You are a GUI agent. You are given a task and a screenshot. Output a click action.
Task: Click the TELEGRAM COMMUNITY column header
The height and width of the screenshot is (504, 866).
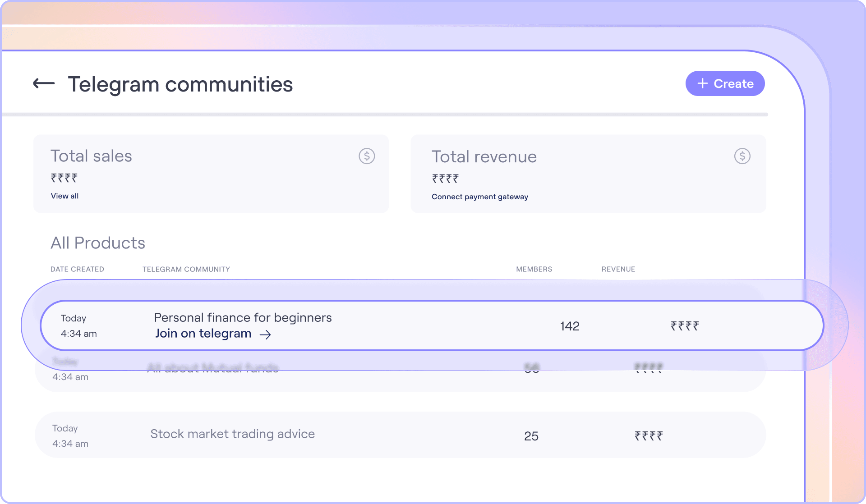point(186,269)
